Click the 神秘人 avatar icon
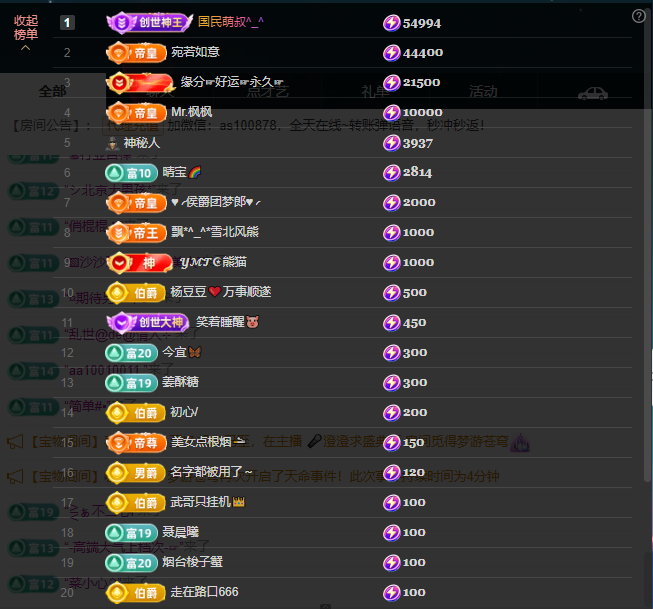The height and width of the screenshot is (609, 653). [x=112, y=143]
